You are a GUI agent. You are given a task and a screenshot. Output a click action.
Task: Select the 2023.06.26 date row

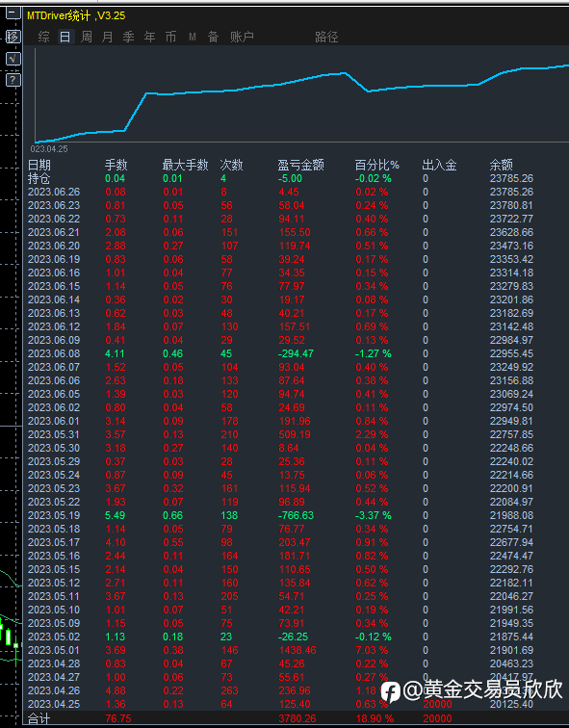click(x=54, y=192)
